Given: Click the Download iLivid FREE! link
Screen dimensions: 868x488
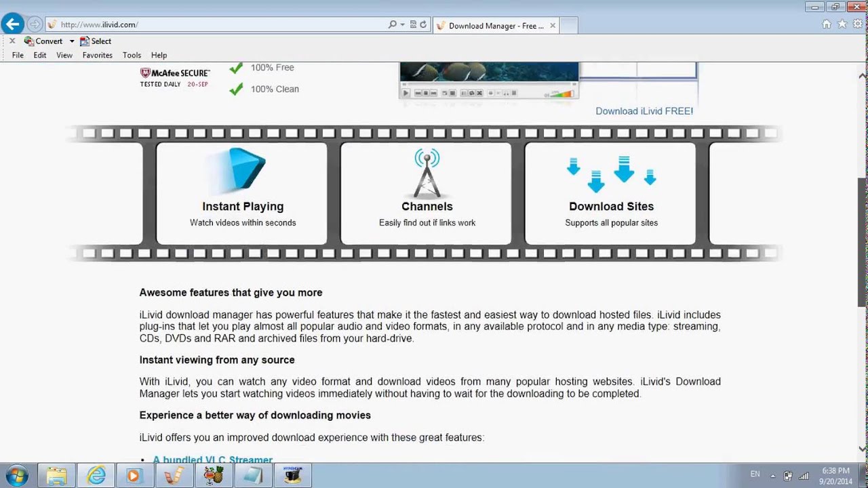Looking at the screenshot, I should [644, 111].
